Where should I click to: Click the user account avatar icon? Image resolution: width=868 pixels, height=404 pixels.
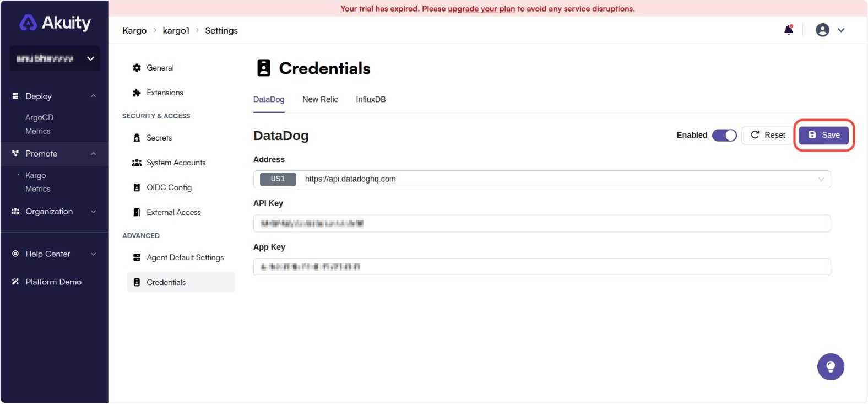[822, 30]
